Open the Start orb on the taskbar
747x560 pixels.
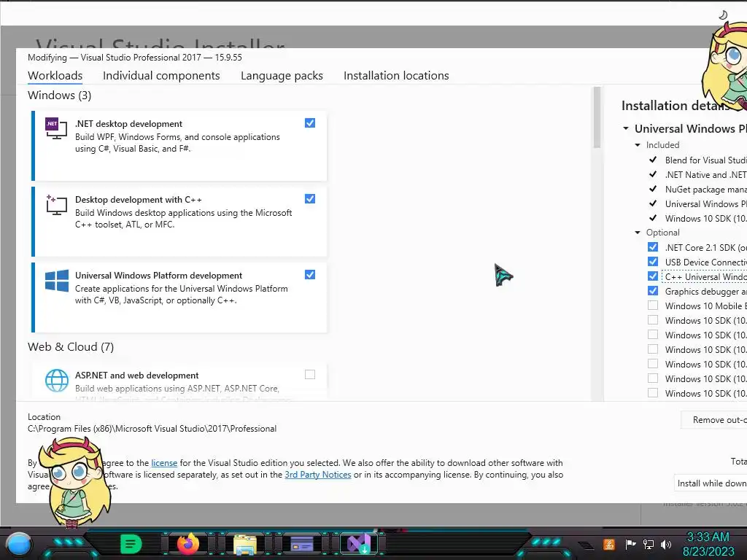(19, 544)
